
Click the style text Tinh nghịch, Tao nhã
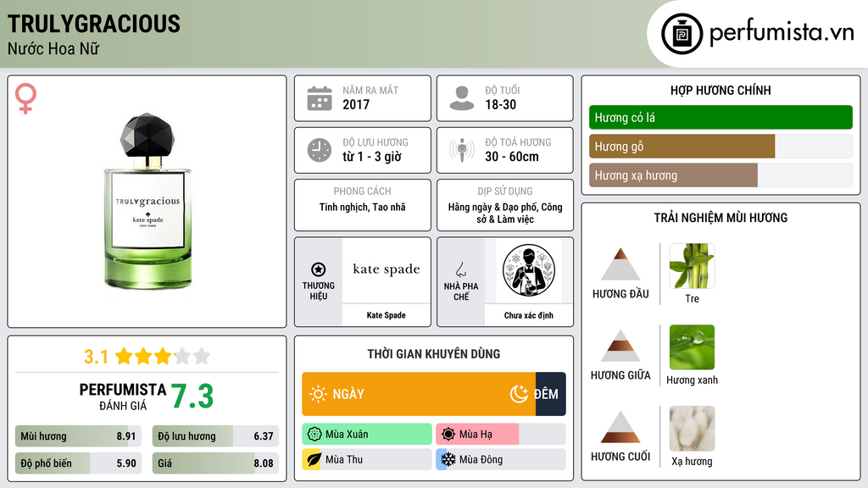[x=363, y=207]
